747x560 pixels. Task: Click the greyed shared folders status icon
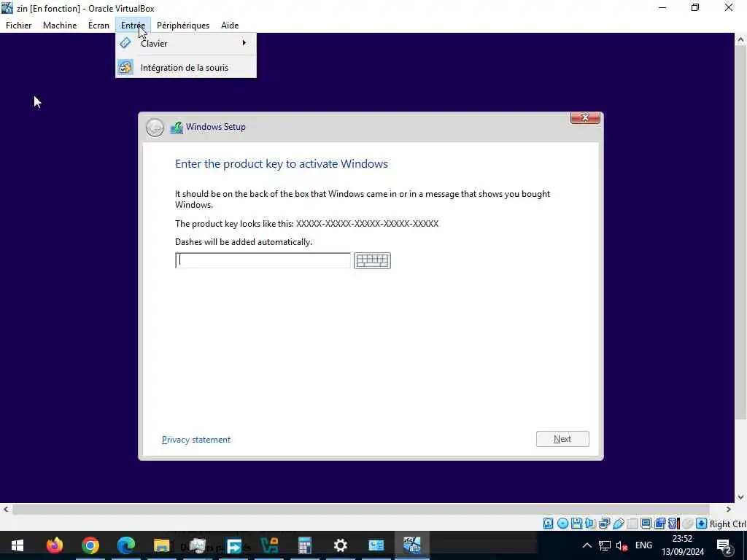(632, 524)
